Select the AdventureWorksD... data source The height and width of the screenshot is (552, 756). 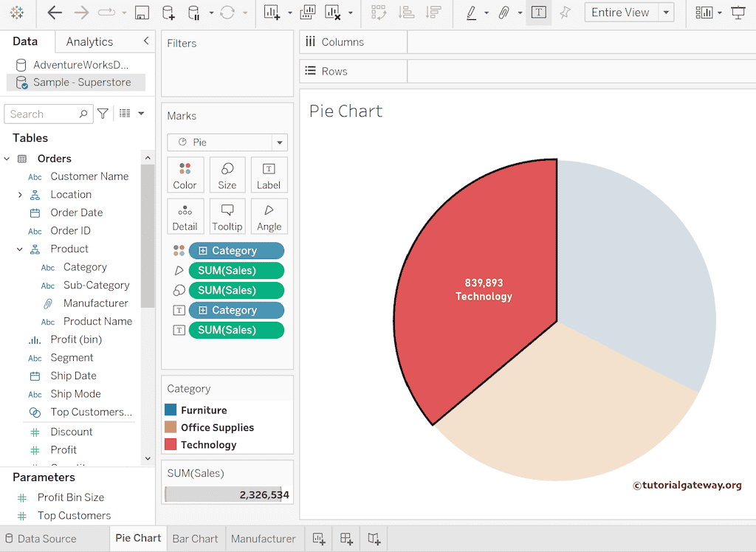click(80, 65)
